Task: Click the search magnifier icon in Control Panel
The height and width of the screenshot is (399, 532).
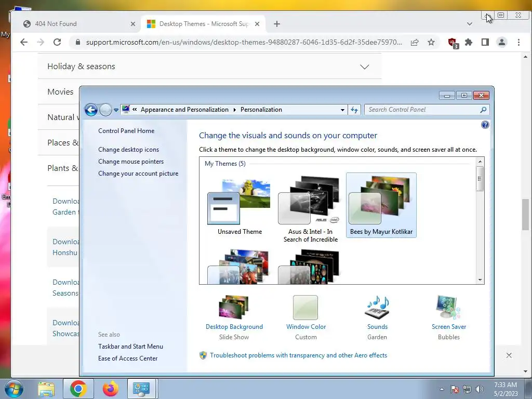Action: pos(483,110)
